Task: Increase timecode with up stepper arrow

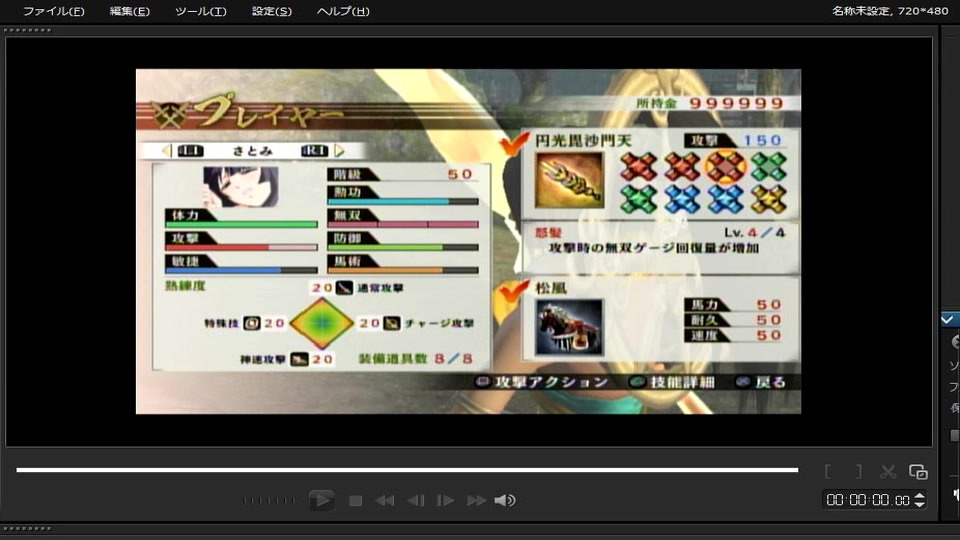Action: click(920, 496)
